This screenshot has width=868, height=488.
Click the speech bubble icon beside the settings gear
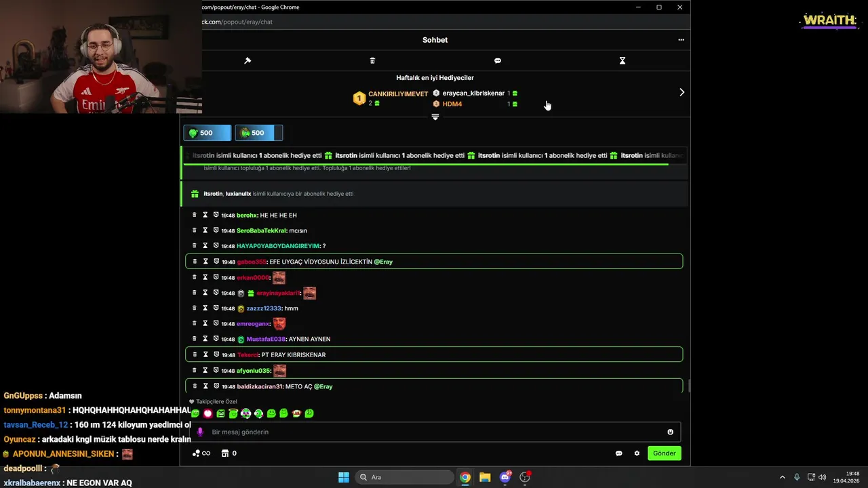pyautogui.click(x=618, y=453)
